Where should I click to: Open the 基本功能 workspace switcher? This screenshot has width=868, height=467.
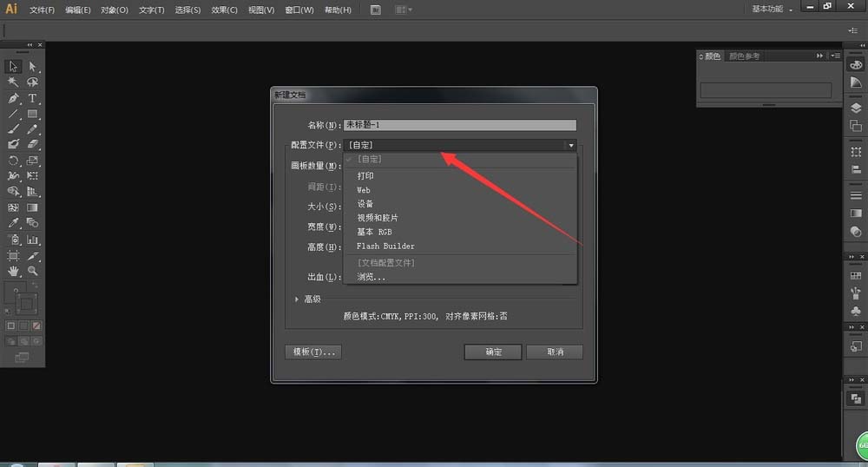coord(772,10)
